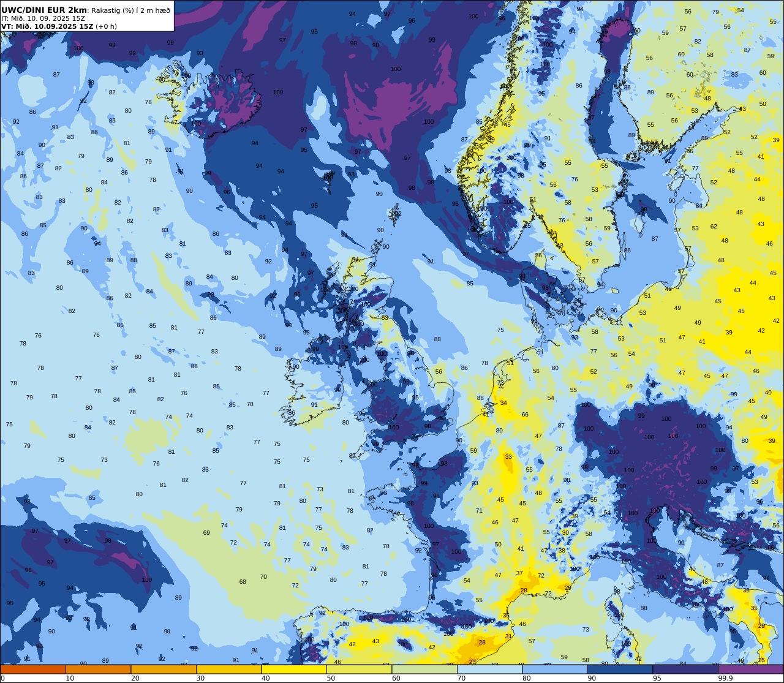
Task: Click the "40" tick label on the legend
Action: (266, 678)
